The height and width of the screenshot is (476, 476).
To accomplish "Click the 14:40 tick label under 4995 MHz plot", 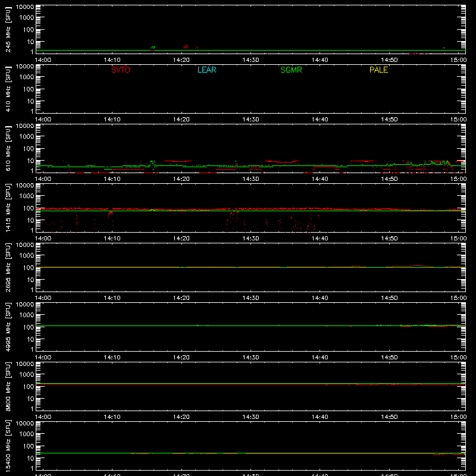I will (x=320, y=358).
